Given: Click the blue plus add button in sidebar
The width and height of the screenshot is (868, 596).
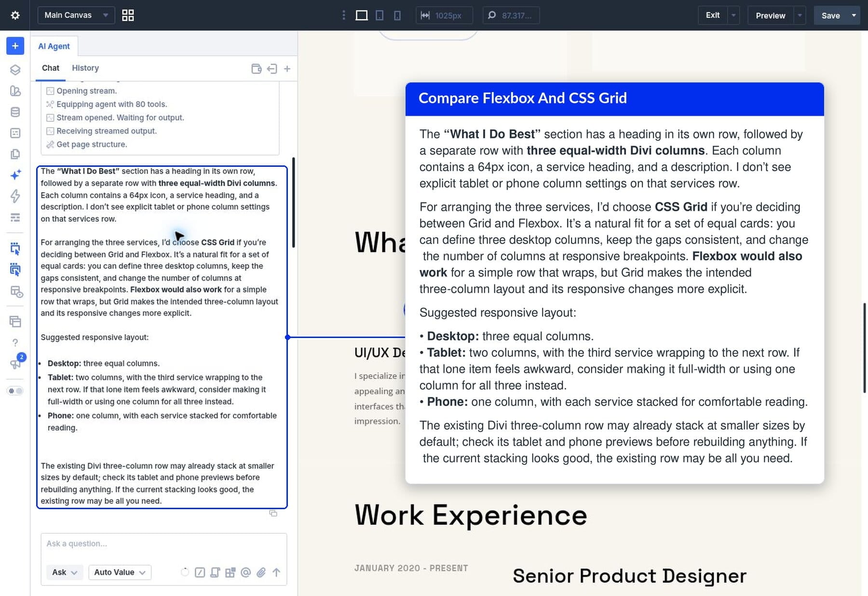Looking at the screenshot, I should (15, 46).
